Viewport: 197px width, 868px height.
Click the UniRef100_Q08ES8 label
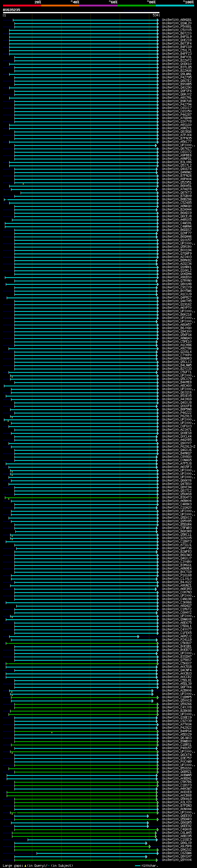click(x=176, y=433)
